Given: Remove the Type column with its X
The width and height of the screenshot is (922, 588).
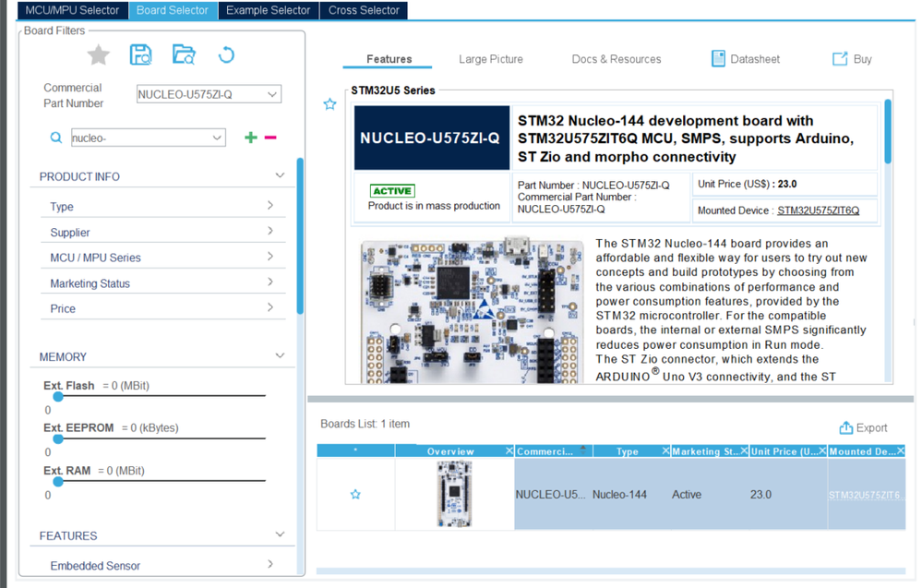Looking at the screenshot, I should click(x=665, y=451).
